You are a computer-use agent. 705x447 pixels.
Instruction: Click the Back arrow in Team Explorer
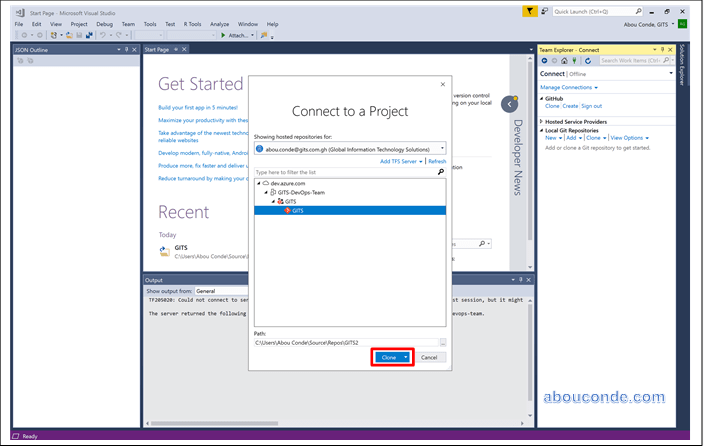545,61
